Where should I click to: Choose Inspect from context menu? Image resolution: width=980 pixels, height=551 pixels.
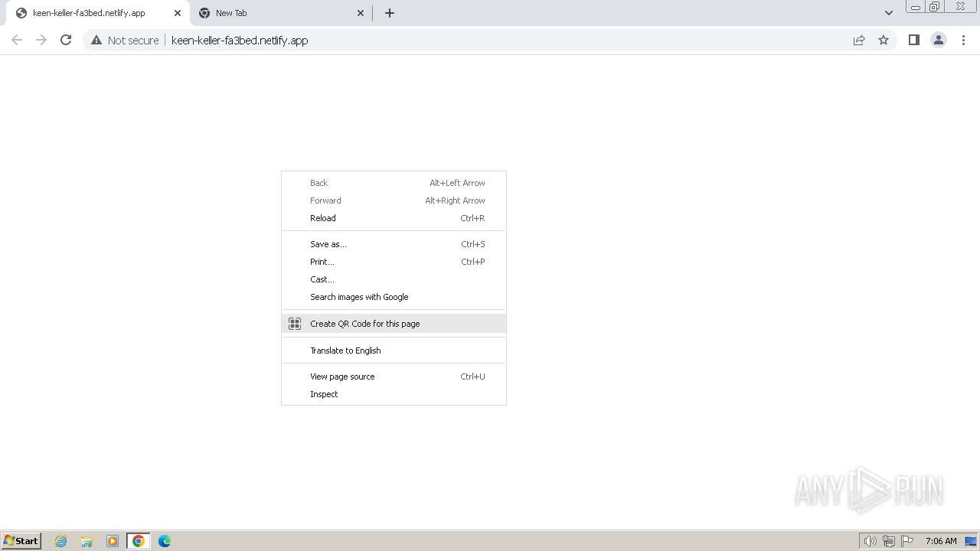point(394,394)
